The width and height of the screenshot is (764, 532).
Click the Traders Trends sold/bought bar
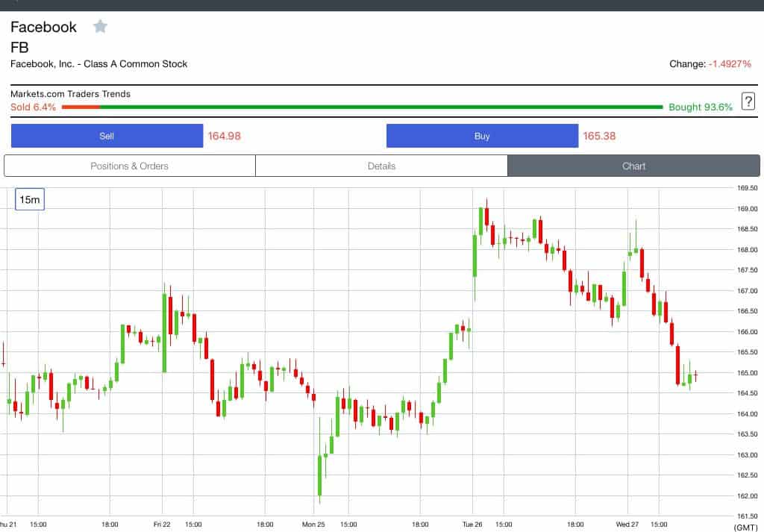362,107
